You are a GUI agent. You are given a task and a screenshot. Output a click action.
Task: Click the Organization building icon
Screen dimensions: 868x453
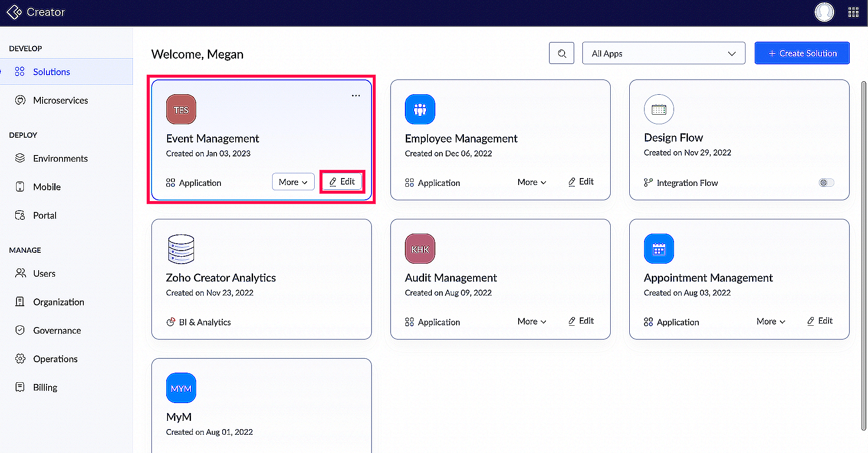tap(20, 301)
